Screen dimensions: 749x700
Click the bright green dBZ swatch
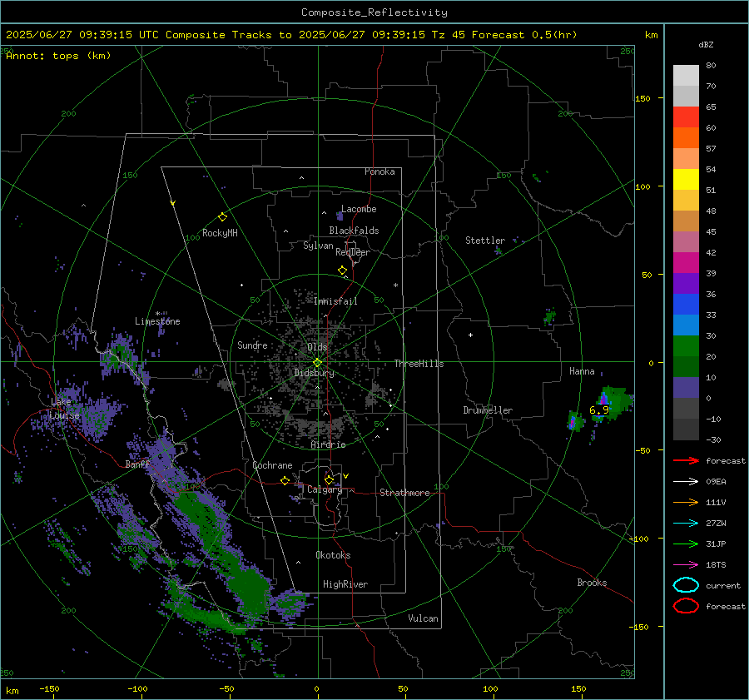tap(686, 346)
